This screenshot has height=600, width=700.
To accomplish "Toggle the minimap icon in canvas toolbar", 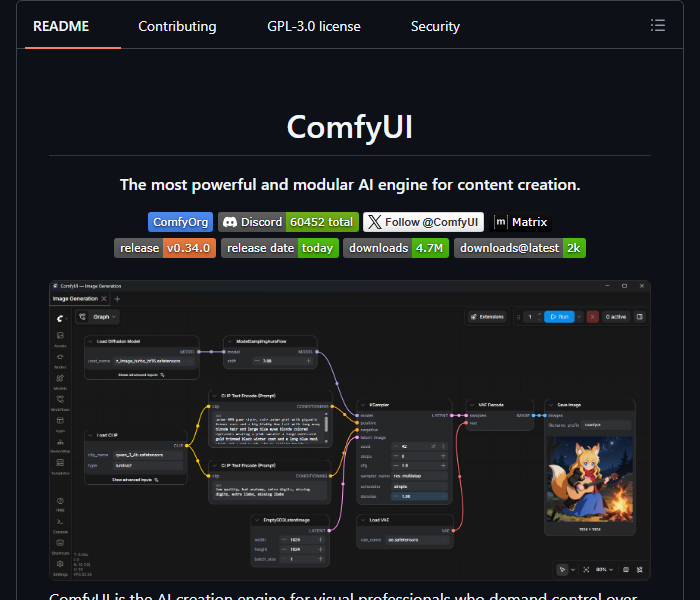I will pyautogui.click(x=626, y=570).
